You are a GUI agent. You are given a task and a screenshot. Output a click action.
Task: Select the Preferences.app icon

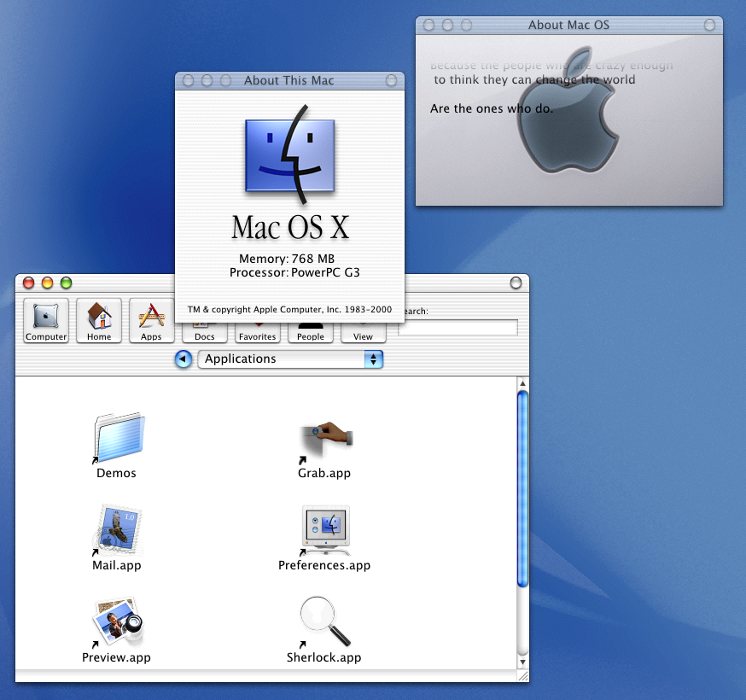(325, 529)
